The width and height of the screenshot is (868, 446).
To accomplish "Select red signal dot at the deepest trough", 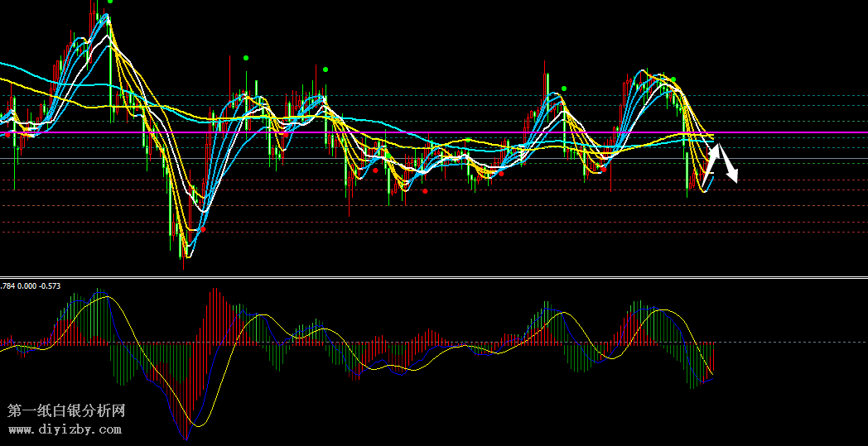I will point(203,229).
